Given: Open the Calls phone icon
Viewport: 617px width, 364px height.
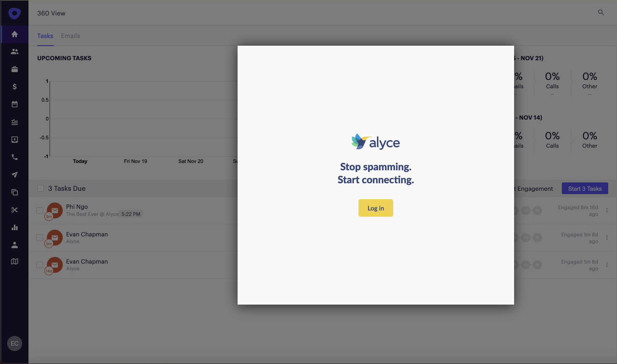Looking at the screenshot, I should point(15,157).
